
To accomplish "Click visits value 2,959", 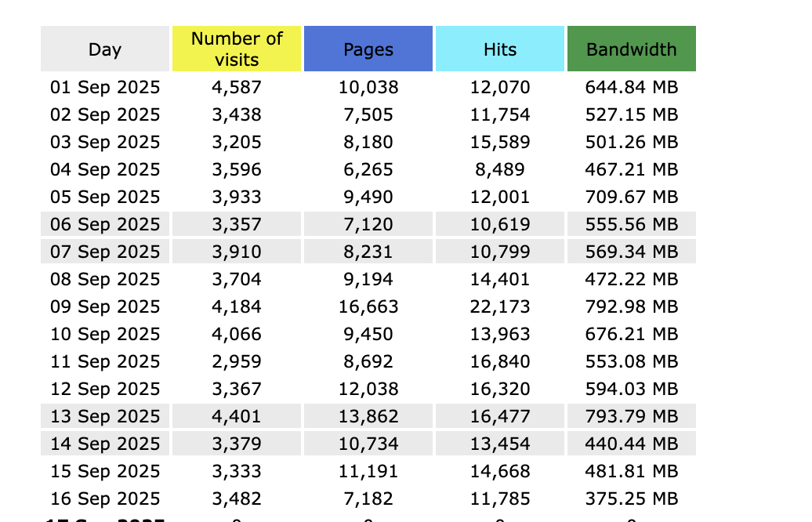I will [237, 361].
